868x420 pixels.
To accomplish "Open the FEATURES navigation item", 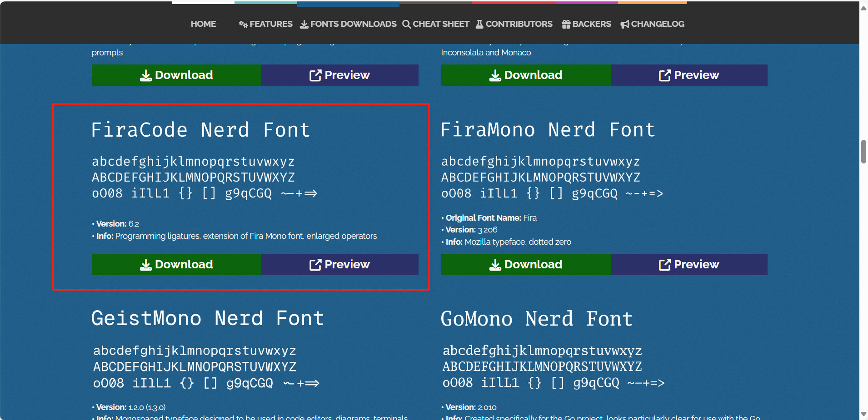I will coord(266,24).
